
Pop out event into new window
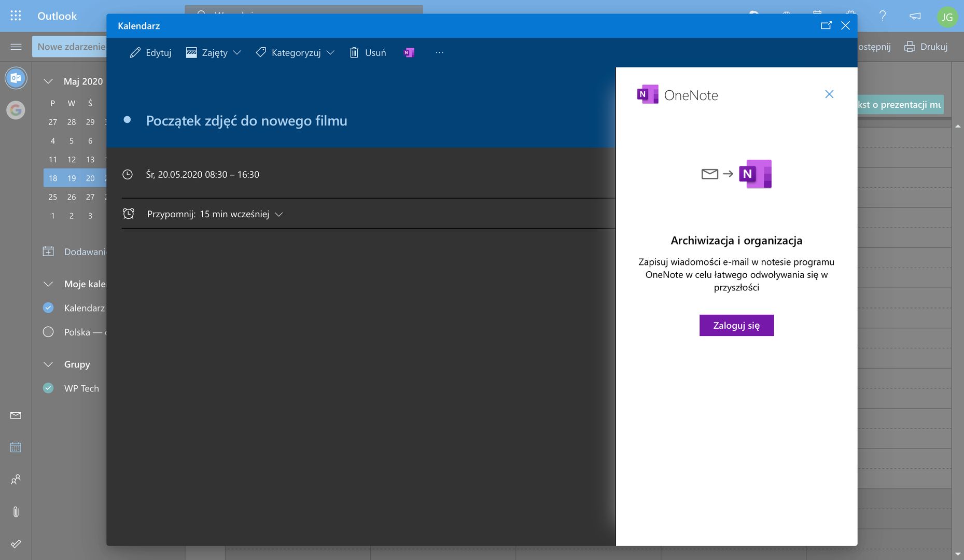tap(826, 25)
